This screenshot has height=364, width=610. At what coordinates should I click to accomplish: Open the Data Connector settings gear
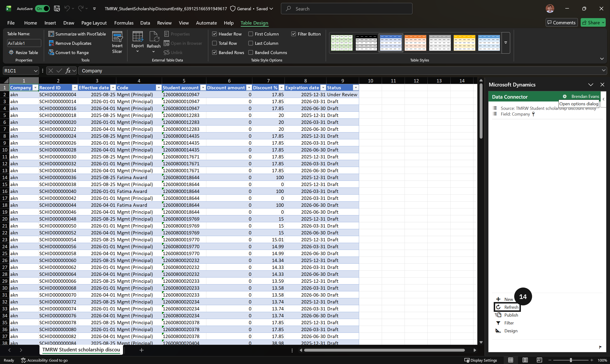pyautogui.click(x=564, y=97)
